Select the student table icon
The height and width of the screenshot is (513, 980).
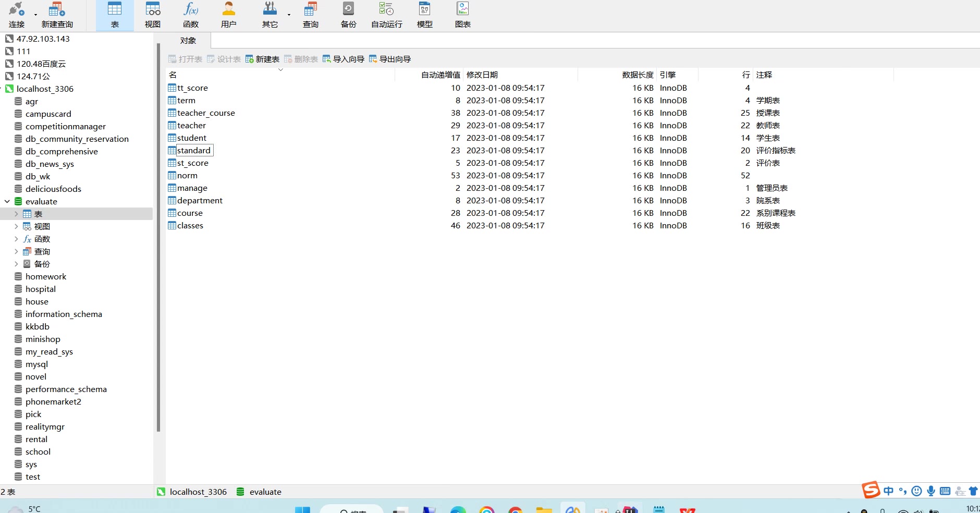[172, 138]
